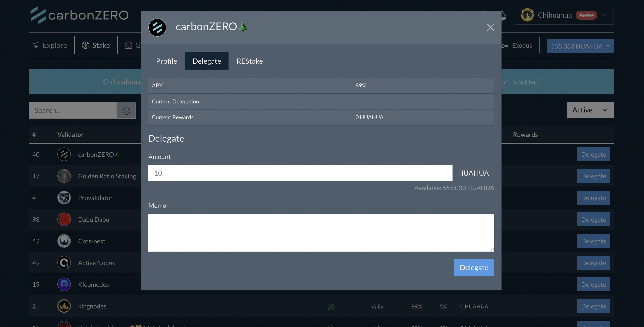Click Active Nodes avatar icon
This screenshot has height=327, width=644.
(64, 262)
